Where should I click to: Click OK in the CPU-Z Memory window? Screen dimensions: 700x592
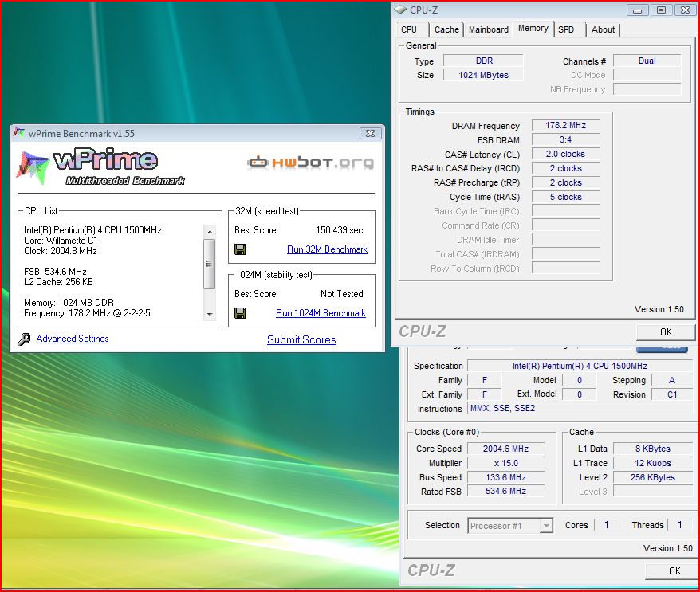[666, 332]
